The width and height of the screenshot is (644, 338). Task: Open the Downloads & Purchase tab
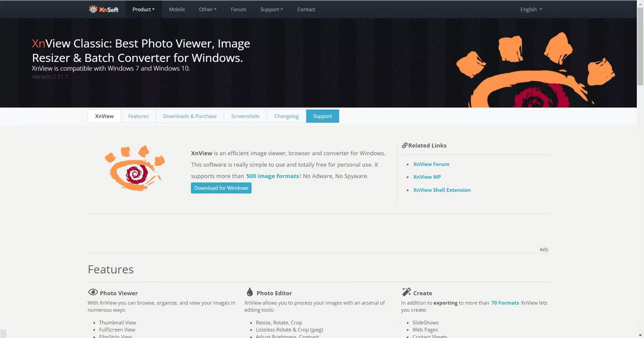[x=190, y=116]
